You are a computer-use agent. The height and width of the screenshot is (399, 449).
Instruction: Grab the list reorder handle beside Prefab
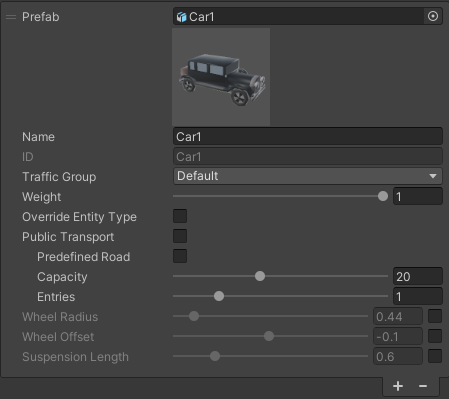click(x=11, y=17)
